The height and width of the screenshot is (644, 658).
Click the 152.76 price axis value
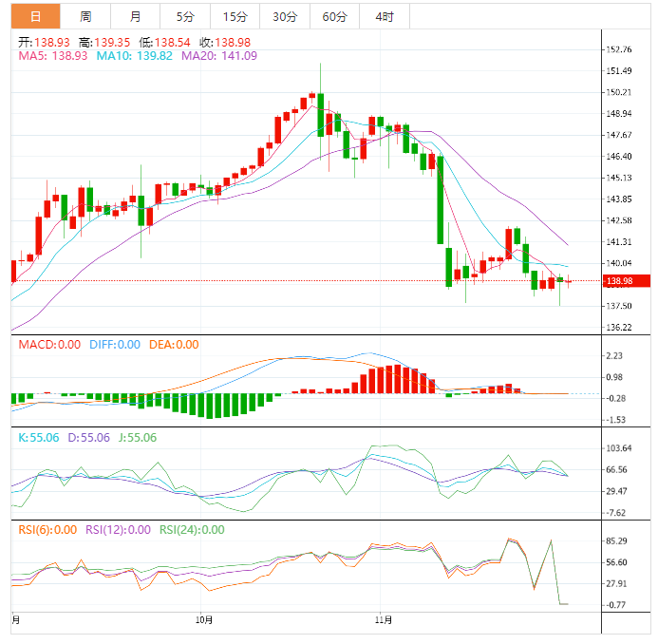click(618, 49)
